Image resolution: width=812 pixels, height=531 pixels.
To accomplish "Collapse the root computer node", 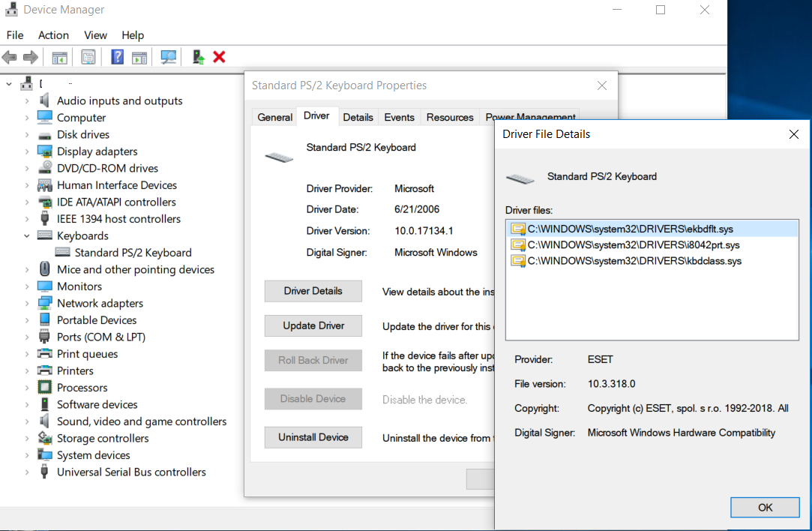I will click(9, 83).
